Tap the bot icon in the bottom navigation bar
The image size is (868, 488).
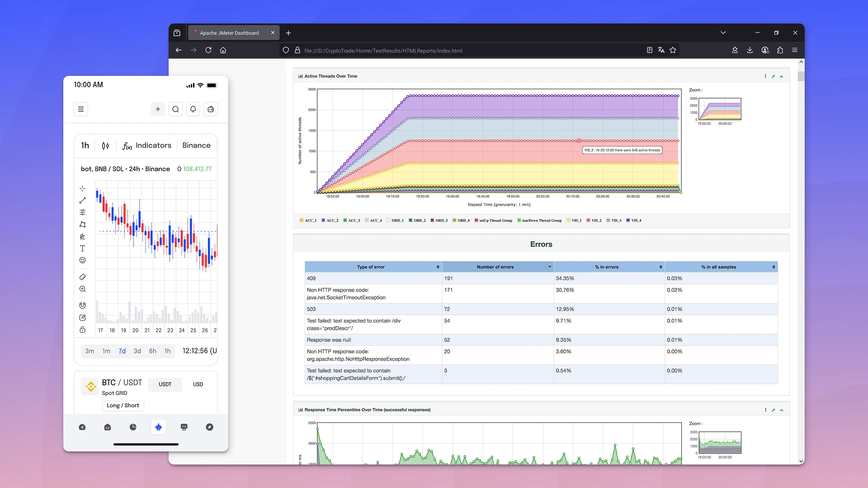tap(158, 427)
